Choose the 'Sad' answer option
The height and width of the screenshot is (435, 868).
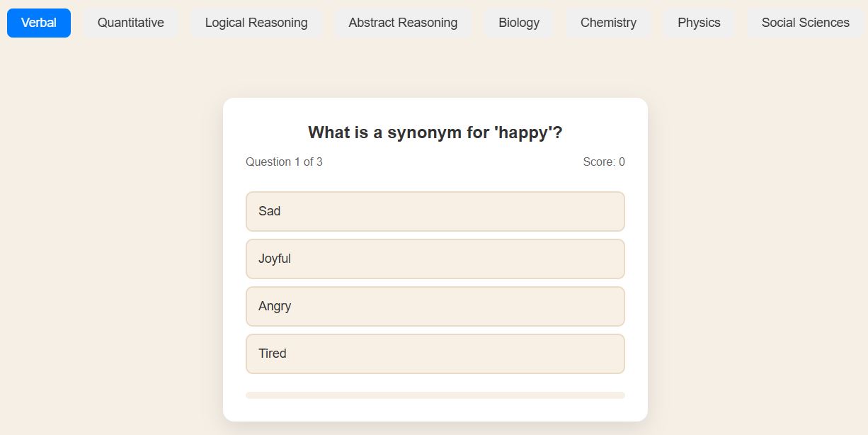[x=435, y=211]
